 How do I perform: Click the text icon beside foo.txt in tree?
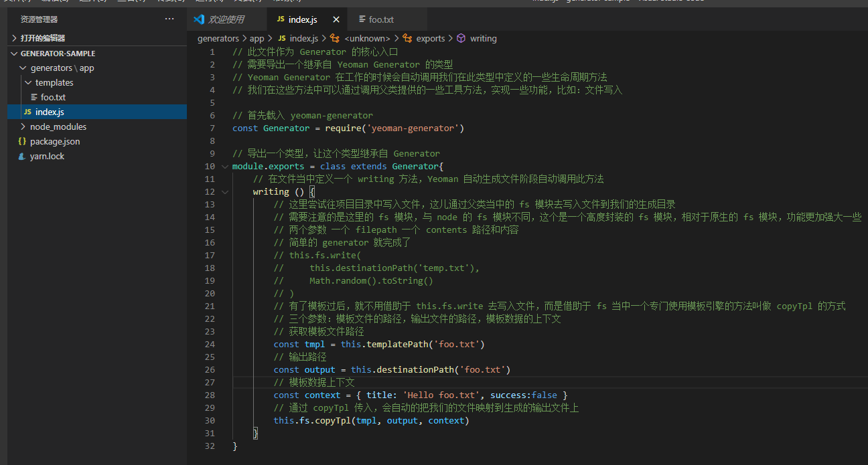pyautogui.click(x=34, y=97)
